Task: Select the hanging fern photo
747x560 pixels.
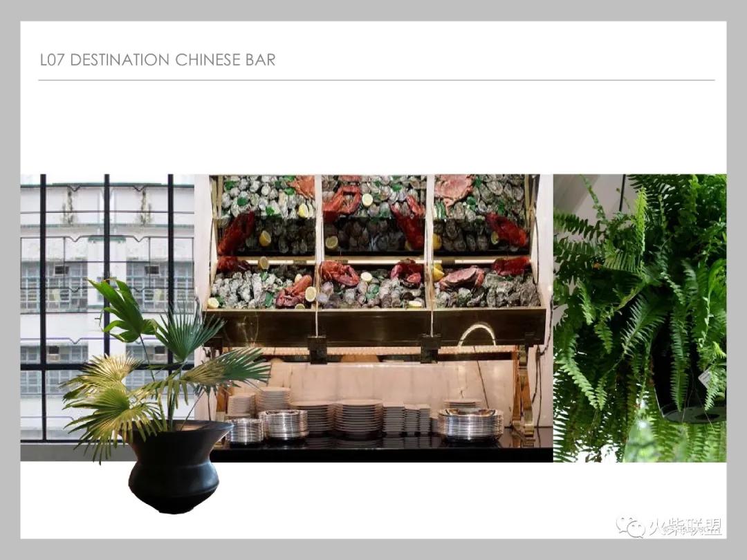Action: pos(640,318)
